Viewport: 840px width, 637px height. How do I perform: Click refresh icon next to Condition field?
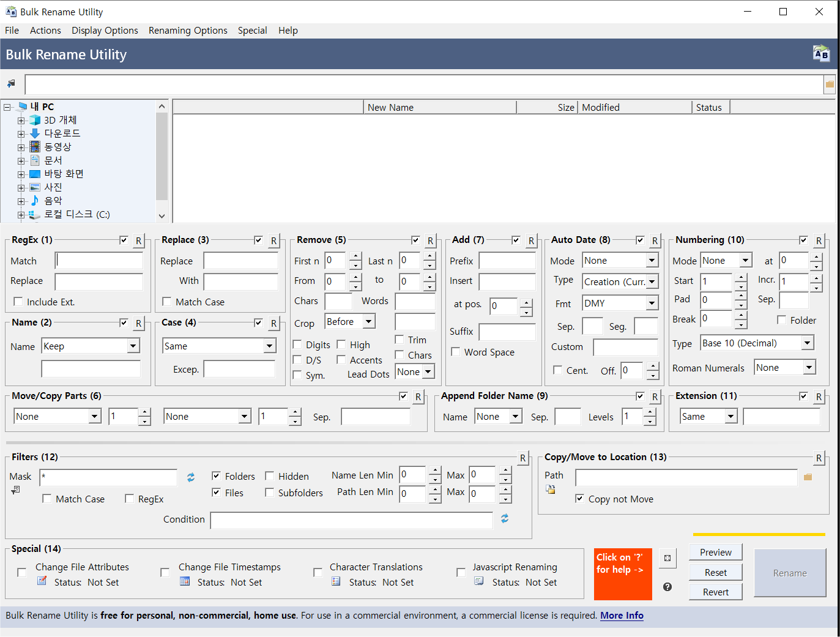pos(505,518)
